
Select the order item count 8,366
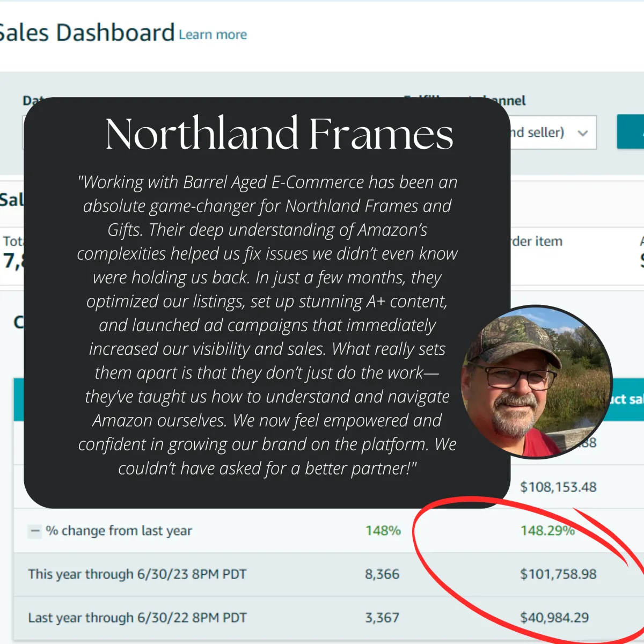[x=382, y=574]
